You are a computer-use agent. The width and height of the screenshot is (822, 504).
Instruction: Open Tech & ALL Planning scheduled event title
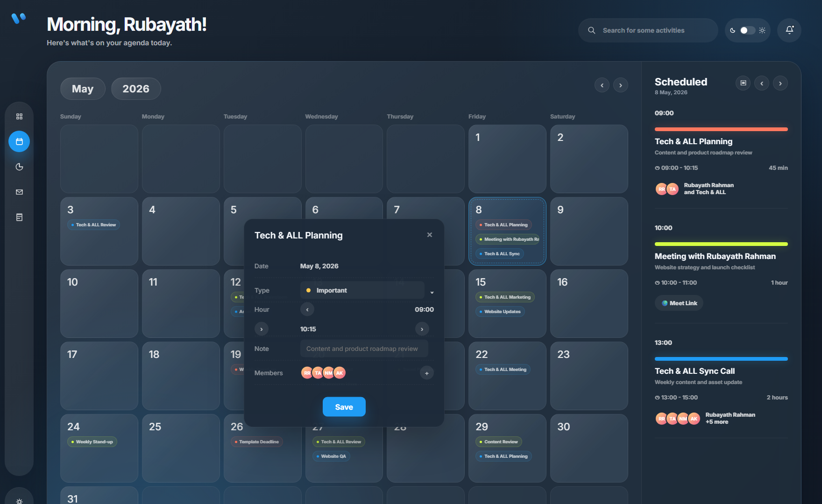pyautogui.click(x=694, y=141)
